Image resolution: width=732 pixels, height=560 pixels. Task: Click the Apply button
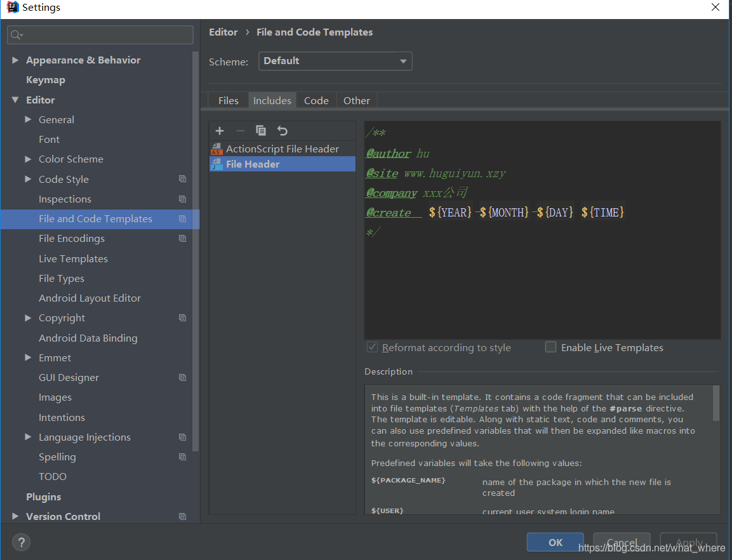pyautogui.click(x=689, y=542)
